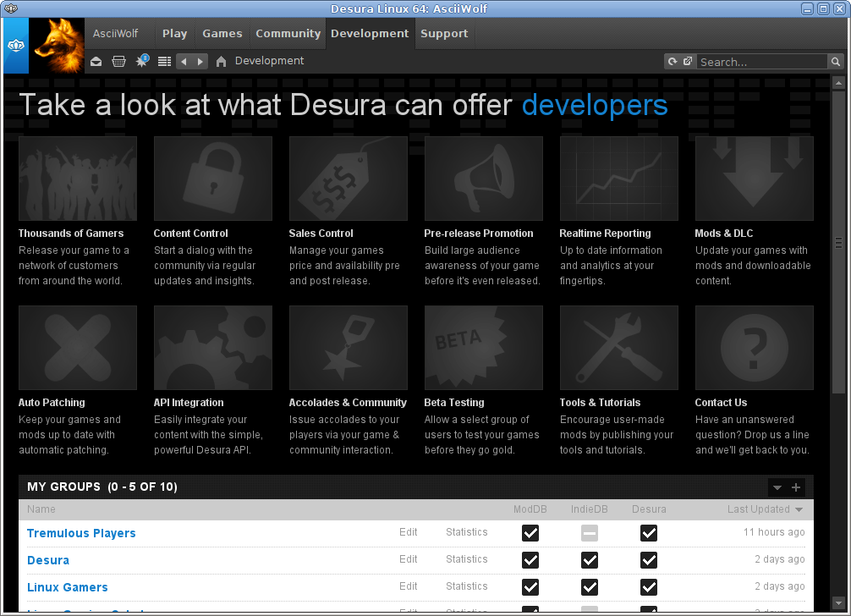Image resolution: width=851 pixels, height=616 pixels.
Task: Toggle Desura checkbox for Linux Gamers
Action: (x=649, y=587)
